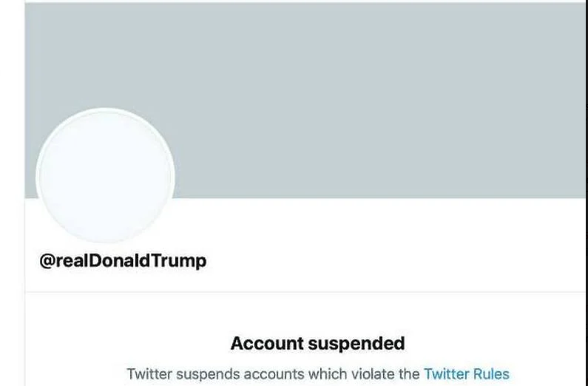Click the "Account suspended" heading

point(317,343)
